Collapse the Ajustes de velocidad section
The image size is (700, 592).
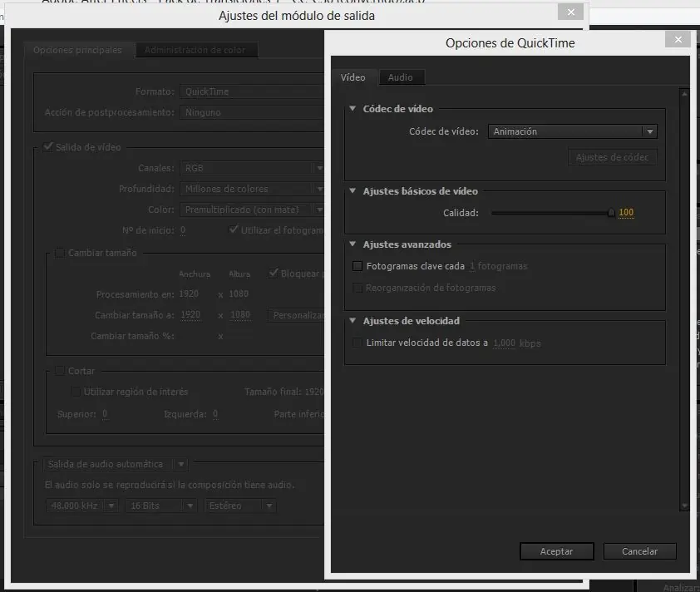[x=352, y=321]
